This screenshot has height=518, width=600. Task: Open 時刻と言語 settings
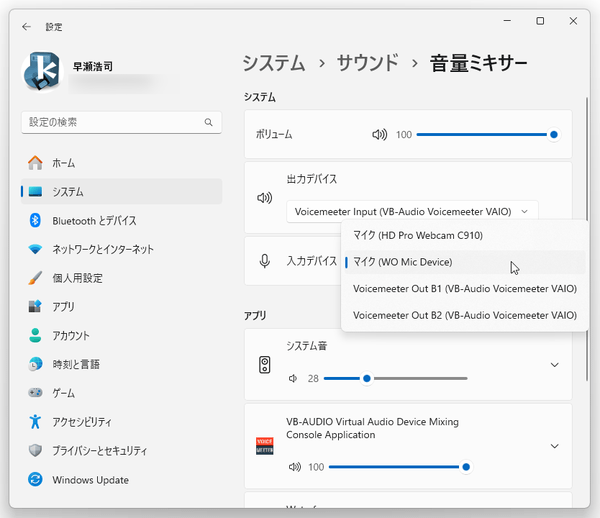pos(122,364)
